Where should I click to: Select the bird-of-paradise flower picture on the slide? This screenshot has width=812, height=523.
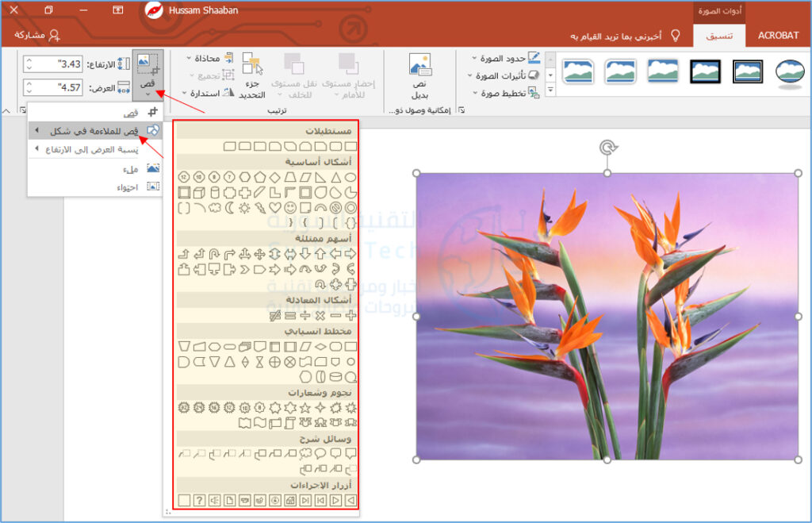click(607, 316)
